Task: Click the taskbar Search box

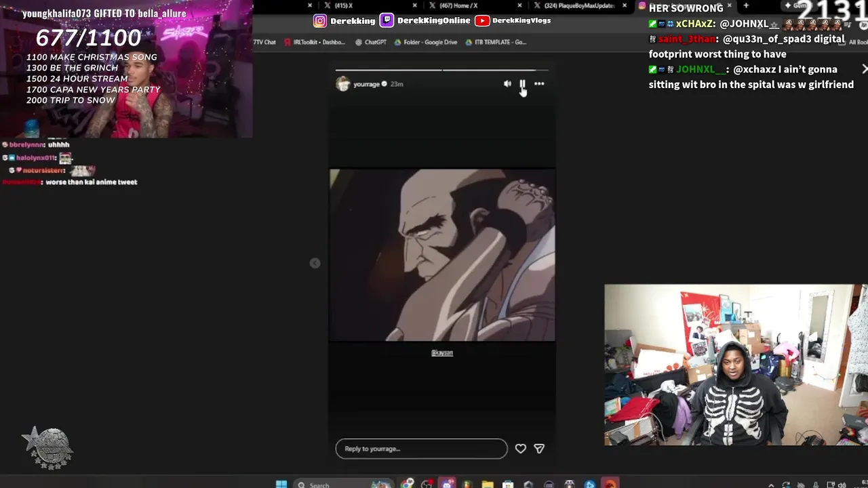Action: pyautogui.click(x=344, y=484)
